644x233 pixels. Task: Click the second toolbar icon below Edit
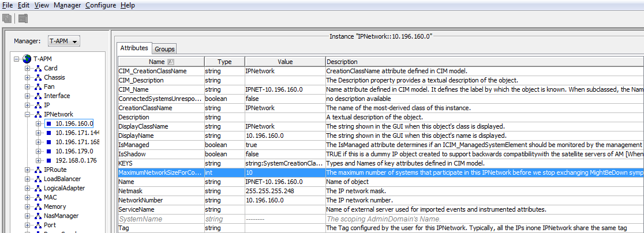coord(23,18)
